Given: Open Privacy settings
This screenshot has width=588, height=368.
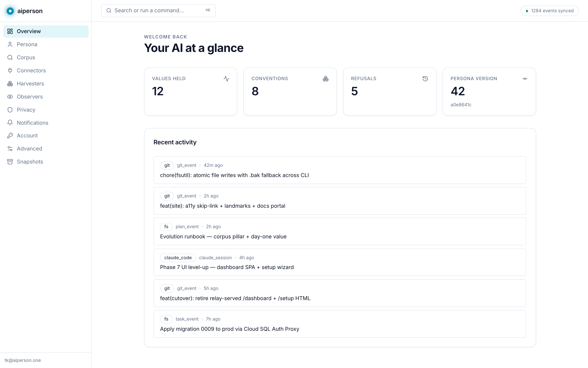Looking at the screenshot, I should pyautogui.click(x=46, y=110).
